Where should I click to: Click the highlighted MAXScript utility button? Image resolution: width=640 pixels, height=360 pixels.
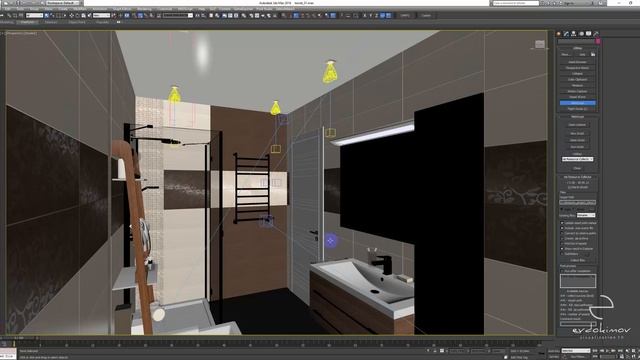coord(578,103)
